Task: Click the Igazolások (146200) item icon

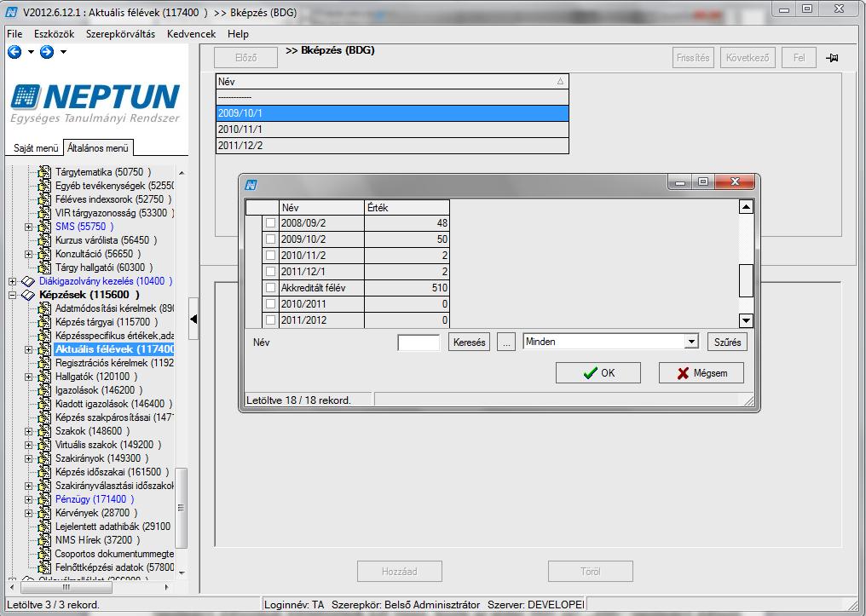Action: click(x=44, y=390)
